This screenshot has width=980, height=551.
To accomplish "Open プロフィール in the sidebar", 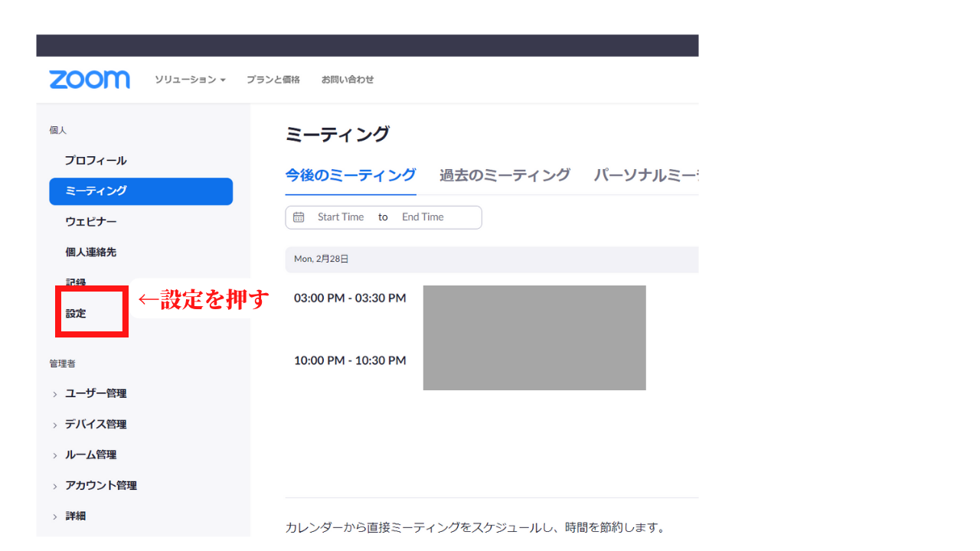I will point(96,161).
